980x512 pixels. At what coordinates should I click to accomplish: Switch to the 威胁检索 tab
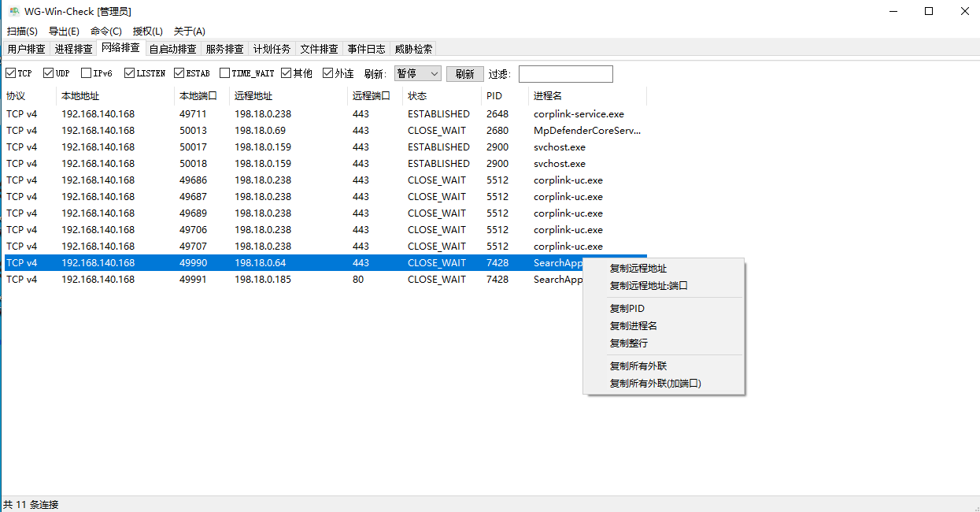(413, 49)
